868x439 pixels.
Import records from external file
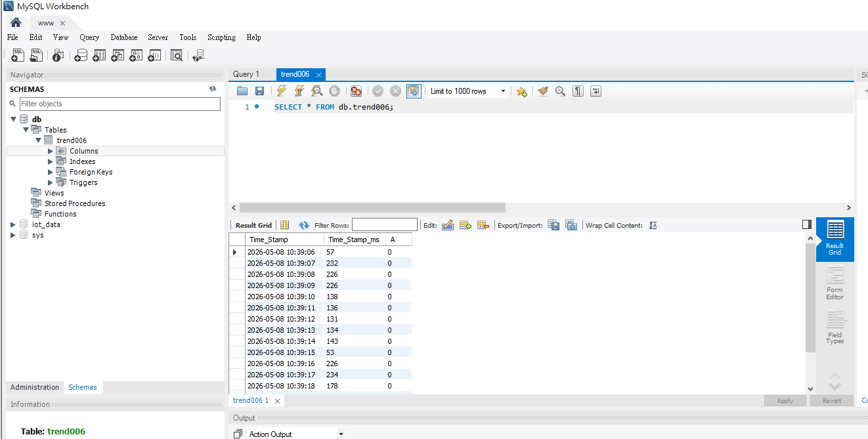tap(571, 225)
